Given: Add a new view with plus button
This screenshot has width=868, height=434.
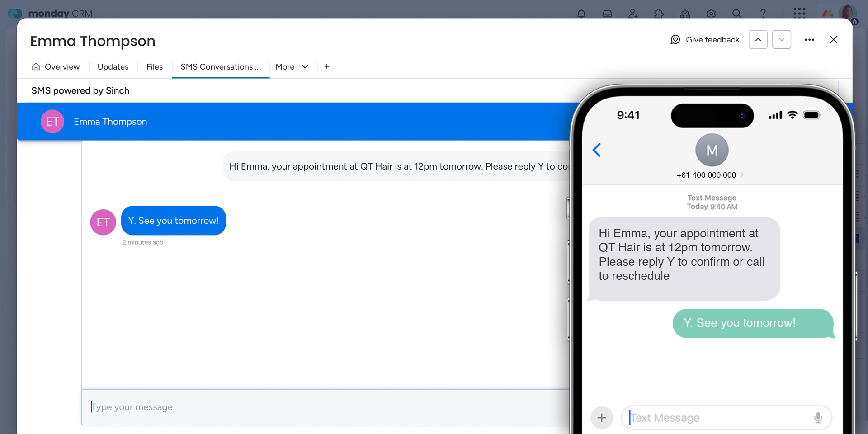Looking at the screenshot, I should click(x=327, y=67).
